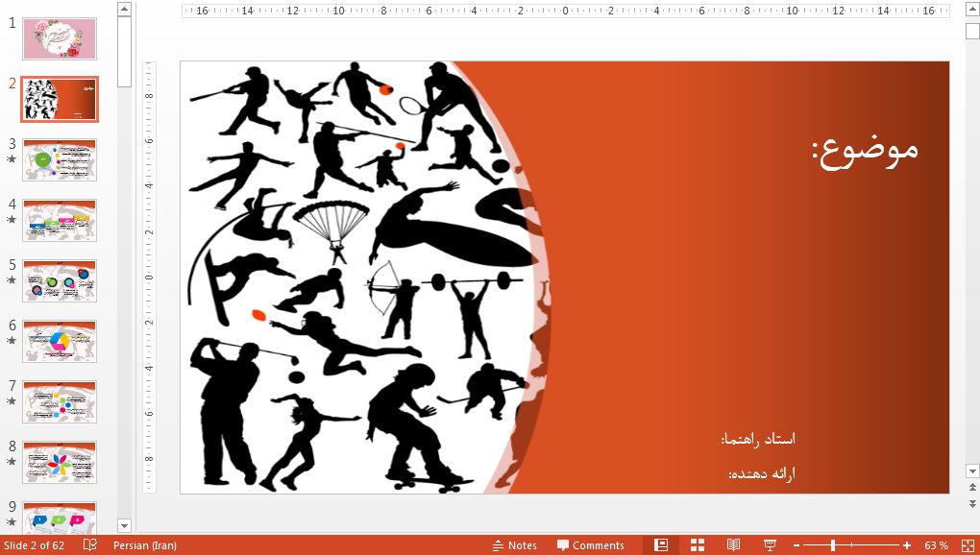
Task: Open Slide Sorter view
Action: [x=698, y=545]
